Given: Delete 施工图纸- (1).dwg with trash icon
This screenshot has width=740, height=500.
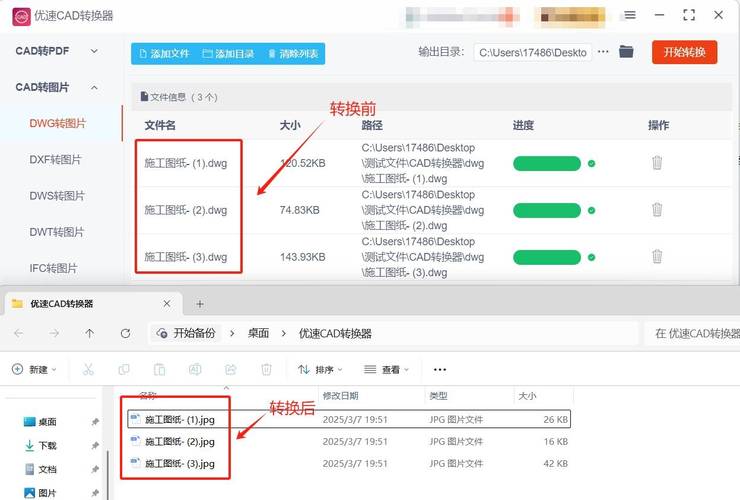Looking at the screenshot, I should pos(657,163).
